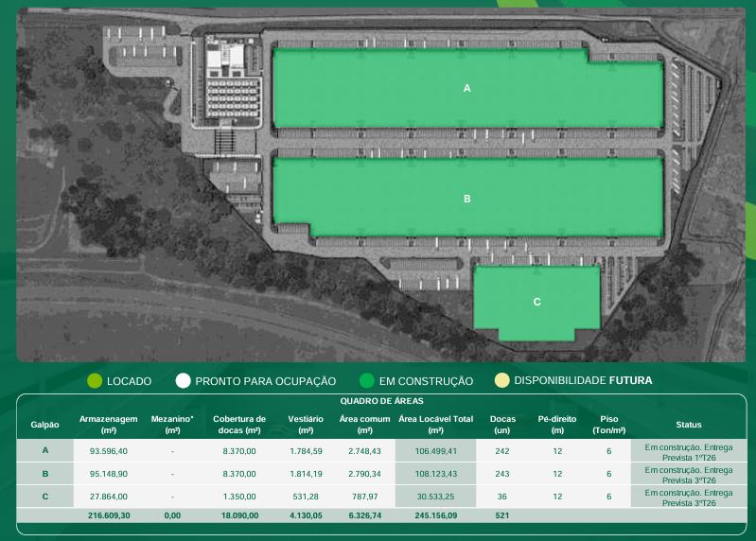Select the Armazenagem (m²) column header
The height and width of the screenshot is (541, 756).
[x=109, y=425]
